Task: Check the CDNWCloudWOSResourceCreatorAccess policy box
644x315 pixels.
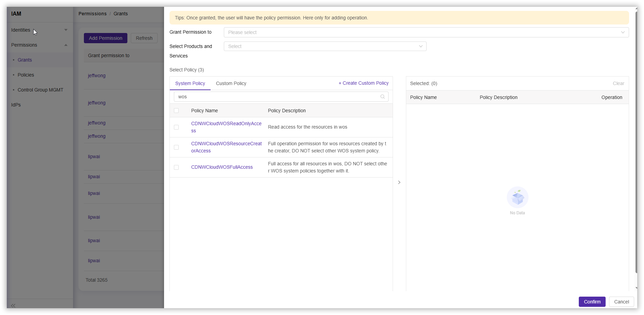Action: click(176, 147)
